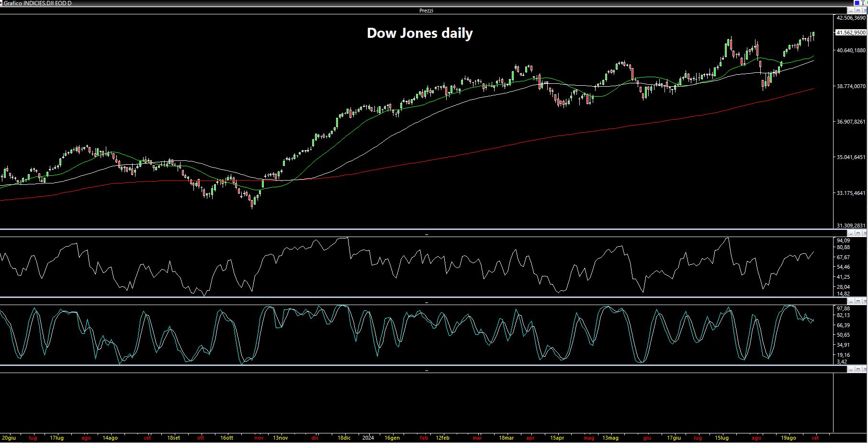Image resolution: width=868 pixels, height=443 pixels.
Task: Click the 35.041,6451 price axis value
Action: click(x=851, y=157)
